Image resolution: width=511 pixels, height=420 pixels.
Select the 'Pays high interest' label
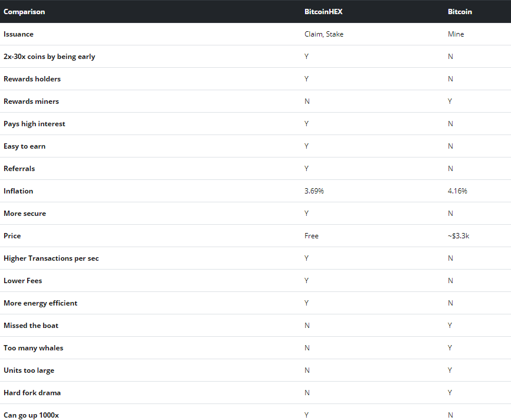tap(34, 124)
